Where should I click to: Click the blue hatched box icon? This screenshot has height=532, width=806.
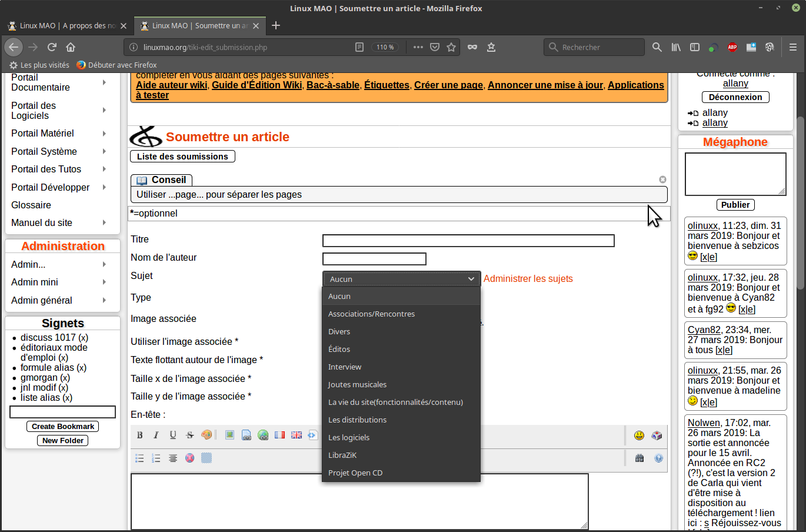207,458
